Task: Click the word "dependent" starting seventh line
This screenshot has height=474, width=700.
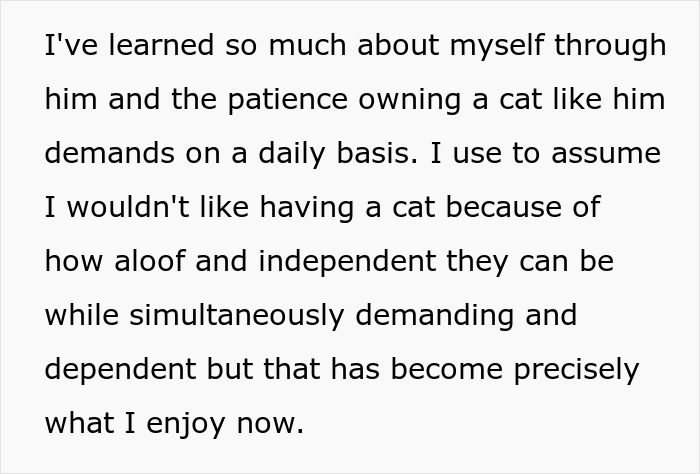Action: [x=121, y=370]
